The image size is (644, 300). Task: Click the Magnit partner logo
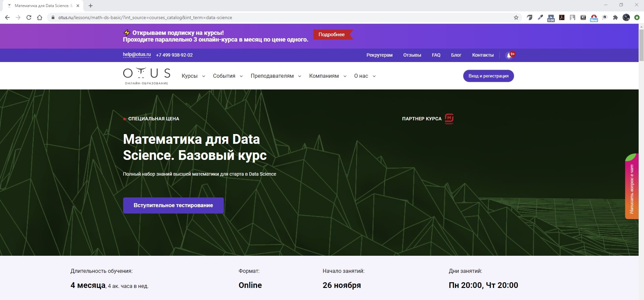coord(449,119)
